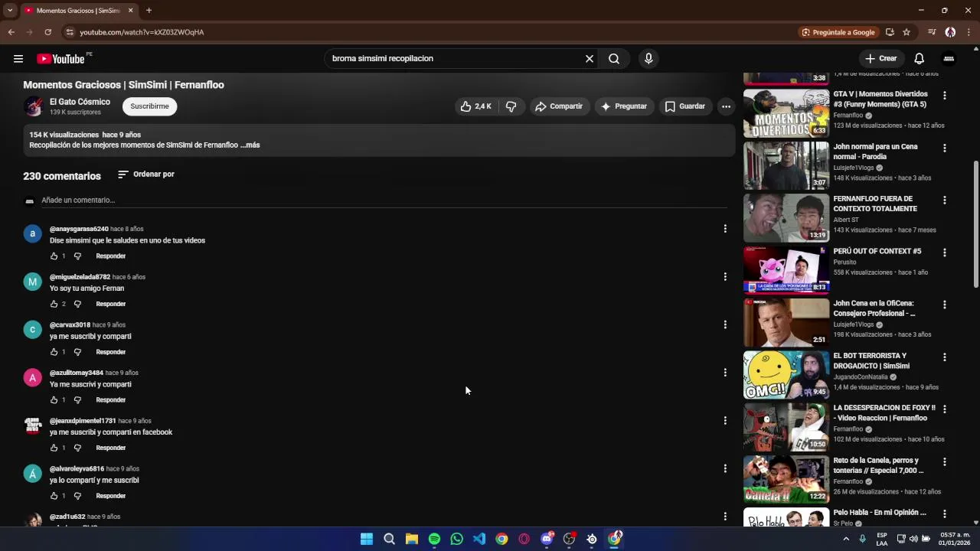Dislike the comment by @azulitomay3484
The height and width of the screenshot is (551, 980).
click(x=77, y=400)
